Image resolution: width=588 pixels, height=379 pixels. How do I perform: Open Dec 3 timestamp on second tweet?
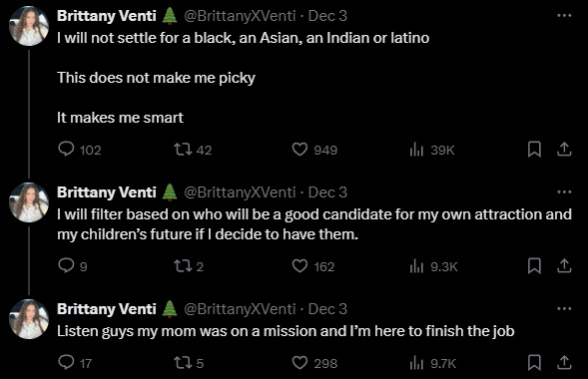(327, 192)
